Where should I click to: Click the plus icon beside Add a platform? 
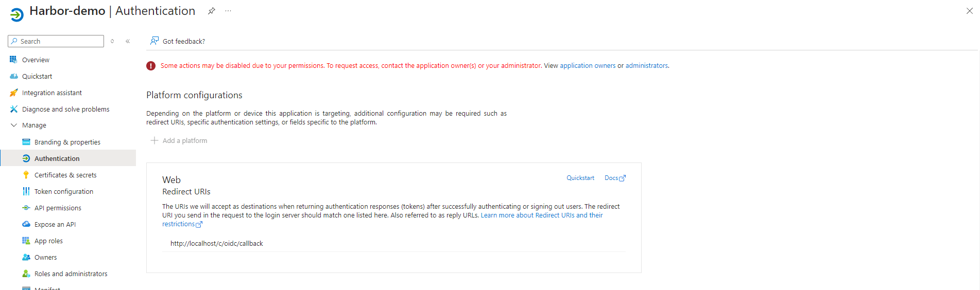pyautogui.click(x=154, y=140)
